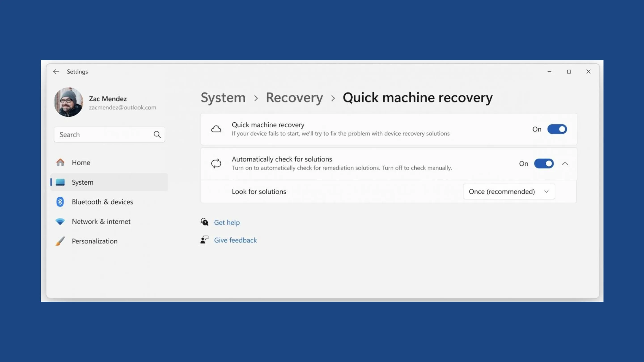Open the Look for solutions dropdown

point(509,191)
